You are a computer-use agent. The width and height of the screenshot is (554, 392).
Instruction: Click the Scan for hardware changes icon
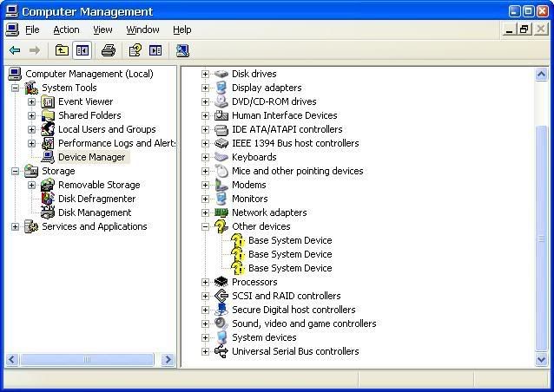pyautogui.click(x=182, y=51)
